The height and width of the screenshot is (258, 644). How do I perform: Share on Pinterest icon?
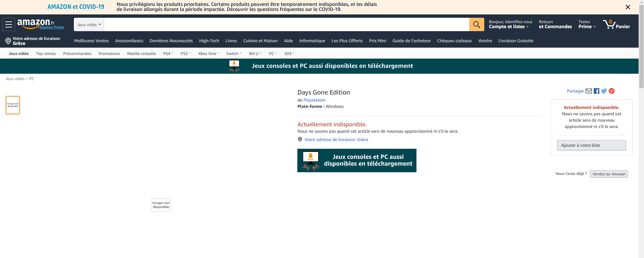612,91
